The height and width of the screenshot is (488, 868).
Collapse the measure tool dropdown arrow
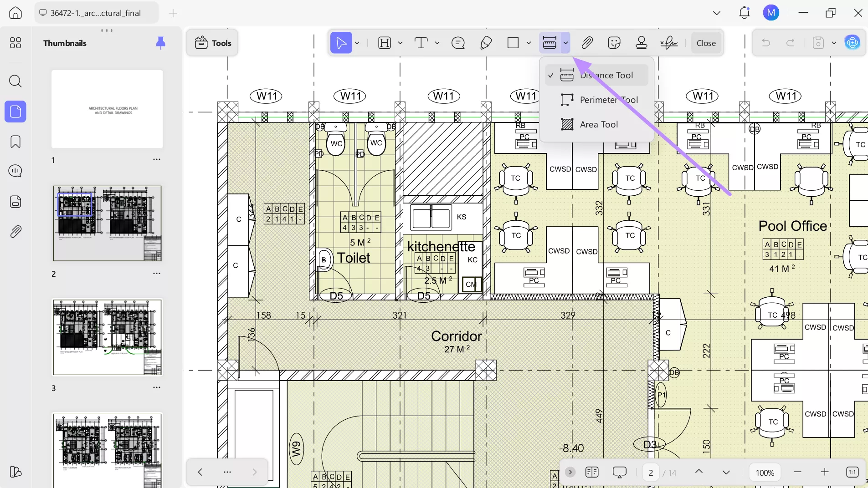[565, 43]
